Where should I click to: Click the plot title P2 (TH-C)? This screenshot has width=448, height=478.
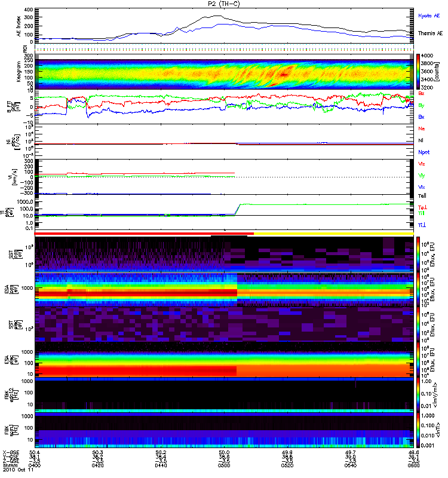(x=224, y=4)
